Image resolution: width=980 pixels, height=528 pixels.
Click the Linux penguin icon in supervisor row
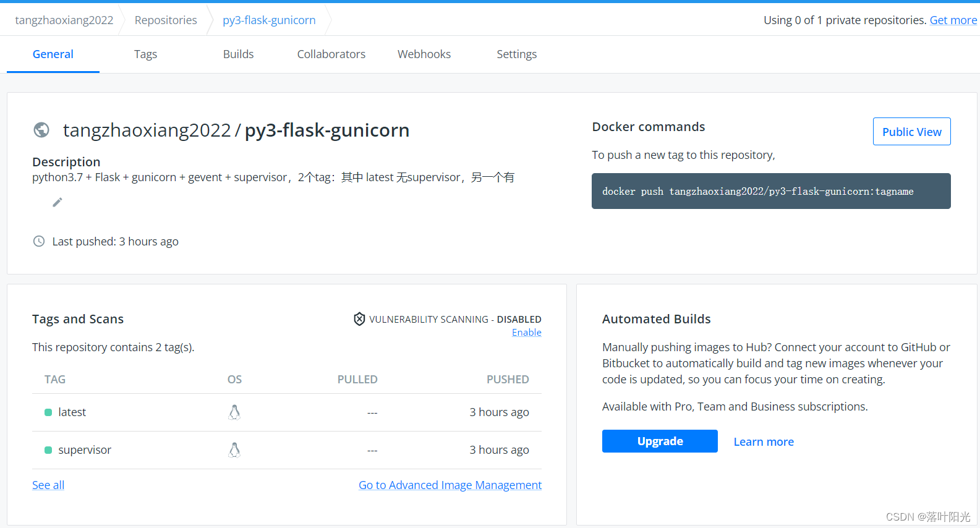234,450
